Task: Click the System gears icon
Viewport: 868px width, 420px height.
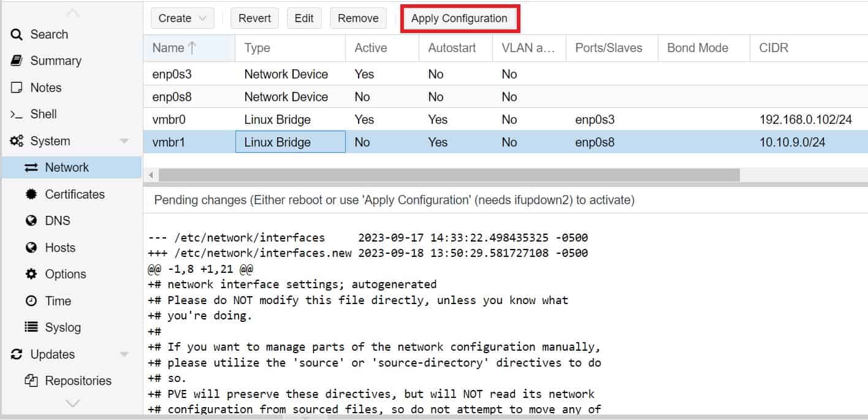Action: 17,141
